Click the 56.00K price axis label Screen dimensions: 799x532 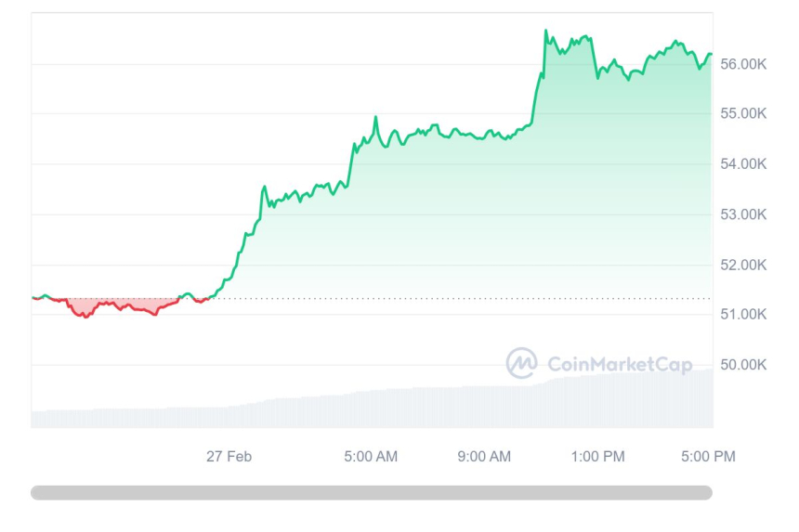[x=742, y=64]
